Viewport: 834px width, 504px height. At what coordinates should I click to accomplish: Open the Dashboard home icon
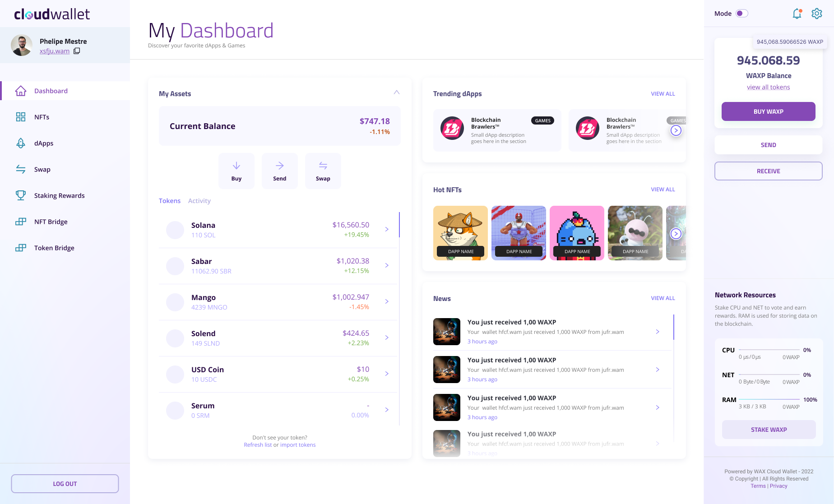tap(21, 91)
